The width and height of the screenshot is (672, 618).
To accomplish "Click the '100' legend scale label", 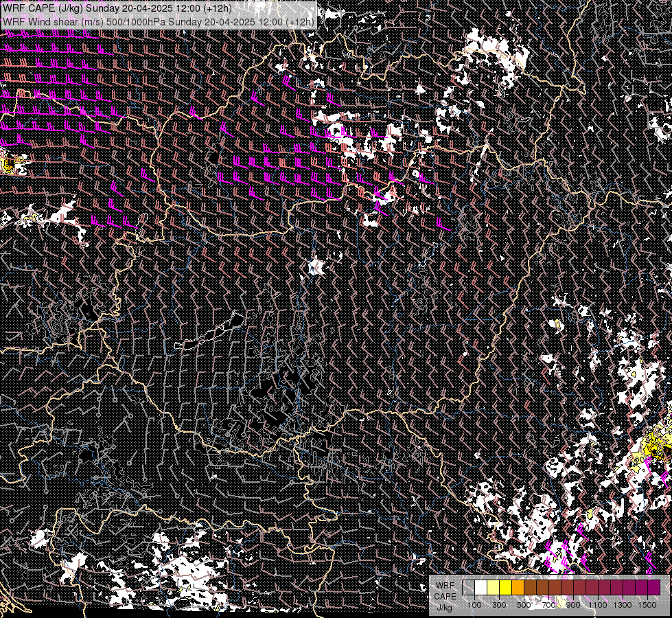I will 474,605.
